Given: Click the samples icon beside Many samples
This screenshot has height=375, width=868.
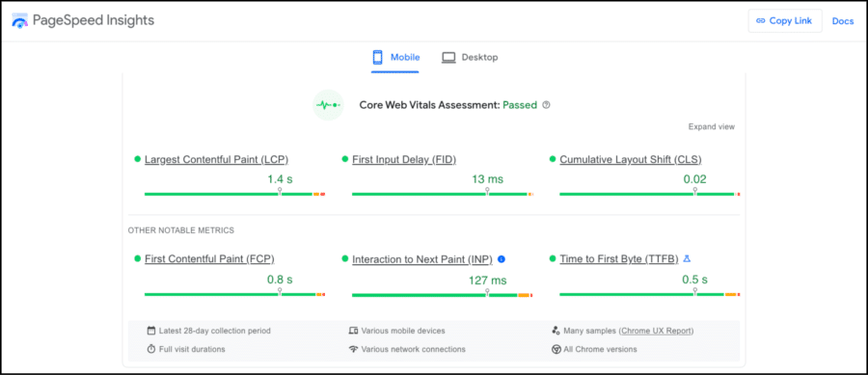Looking at the screenshot, I should (556, 331).
